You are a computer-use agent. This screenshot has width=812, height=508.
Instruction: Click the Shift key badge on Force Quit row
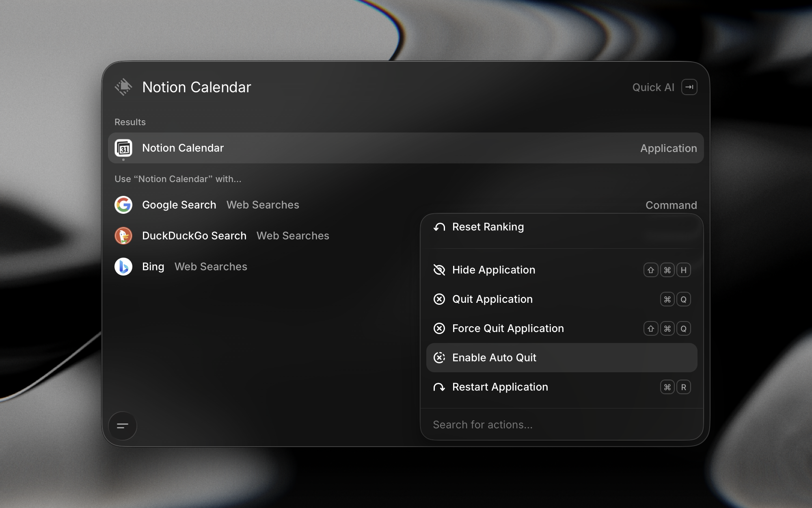pos(651,328)
